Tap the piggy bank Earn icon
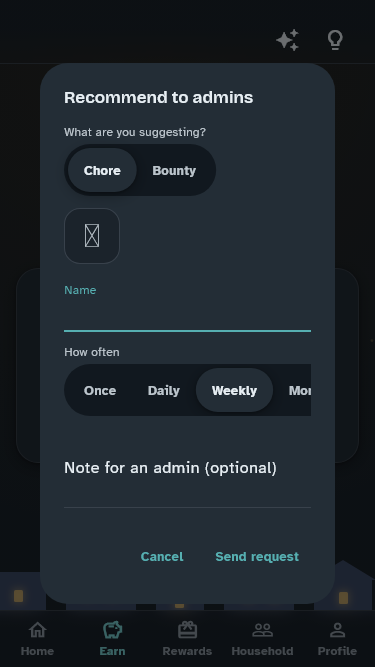The width and height of the screenshot is (375, 667). (112, 630)
